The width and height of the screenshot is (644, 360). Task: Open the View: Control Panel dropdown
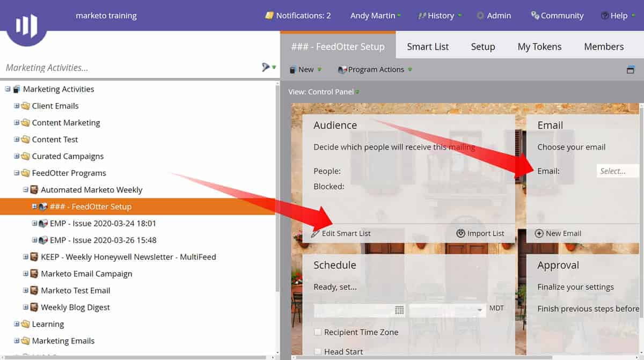324,92
